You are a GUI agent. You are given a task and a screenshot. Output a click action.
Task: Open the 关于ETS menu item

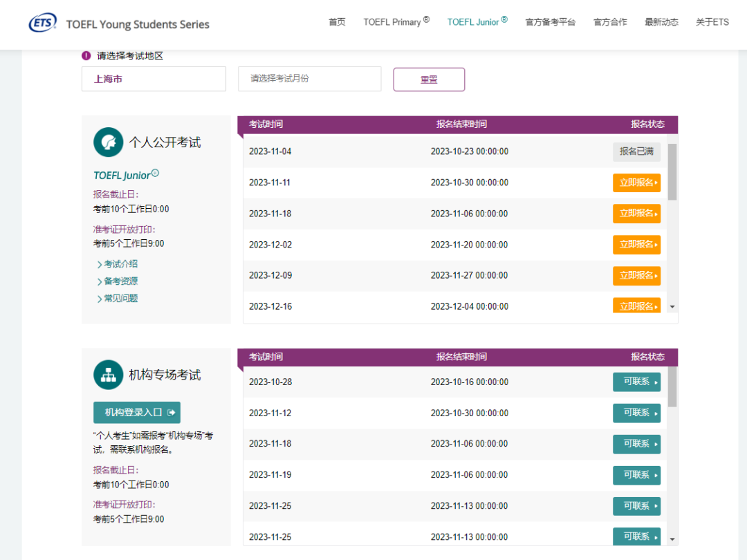pyautogui.click(x=712, y=22)
